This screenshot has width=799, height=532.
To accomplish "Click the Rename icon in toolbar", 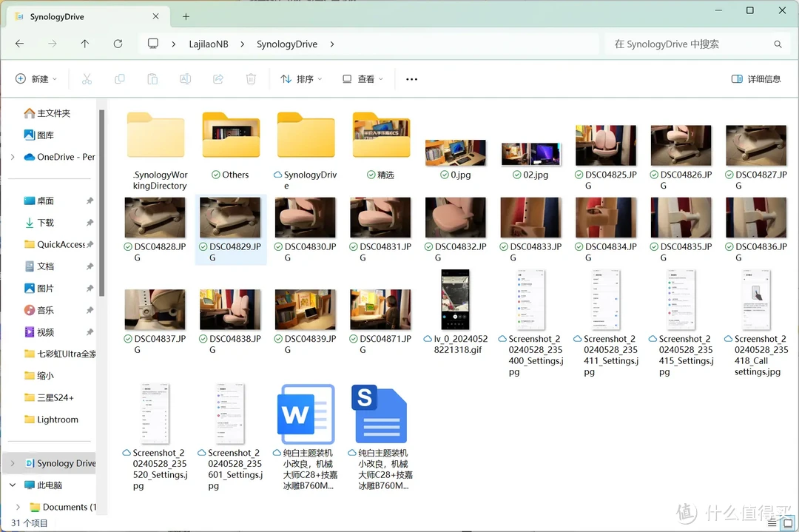I will point(186,79).
